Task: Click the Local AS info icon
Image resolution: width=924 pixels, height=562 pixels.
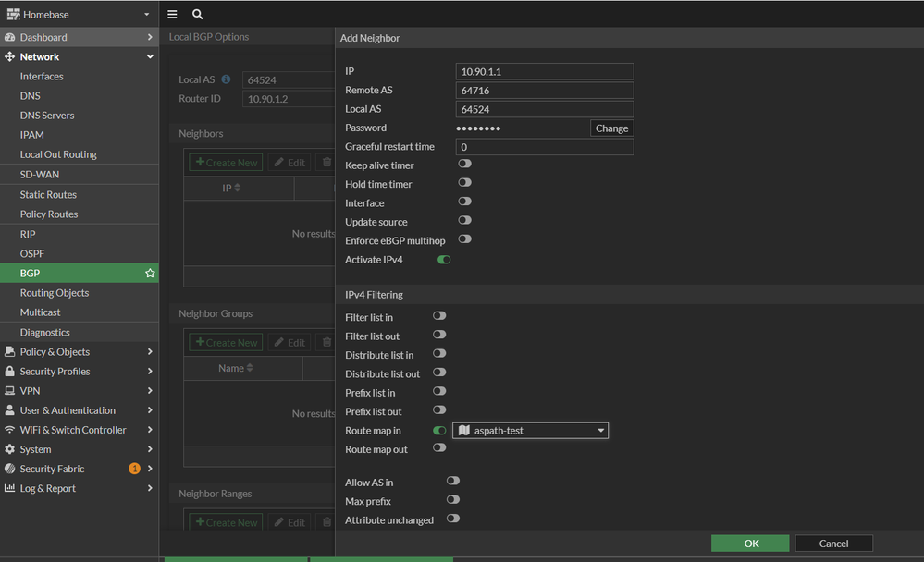Action: (226, 79)
